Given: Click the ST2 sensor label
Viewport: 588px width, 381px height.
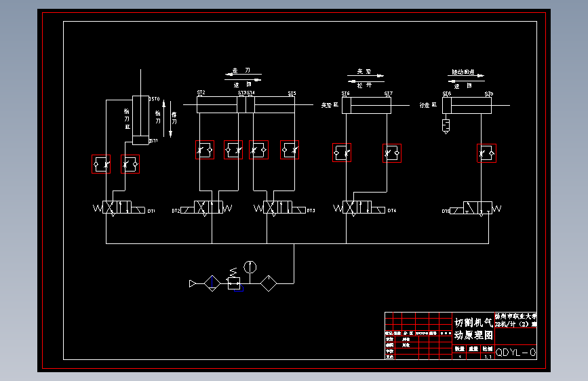Looking at the screenshot, I should (x=201, y=92).
